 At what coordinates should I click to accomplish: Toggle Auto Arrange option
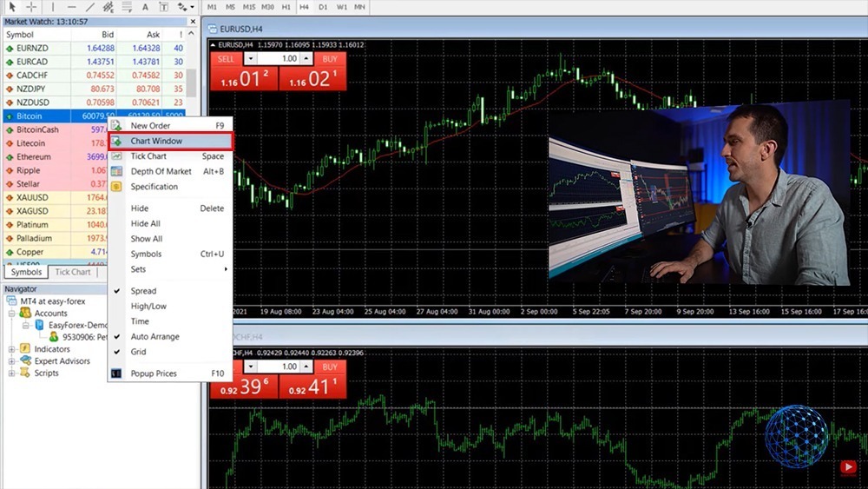coord(170,337)
